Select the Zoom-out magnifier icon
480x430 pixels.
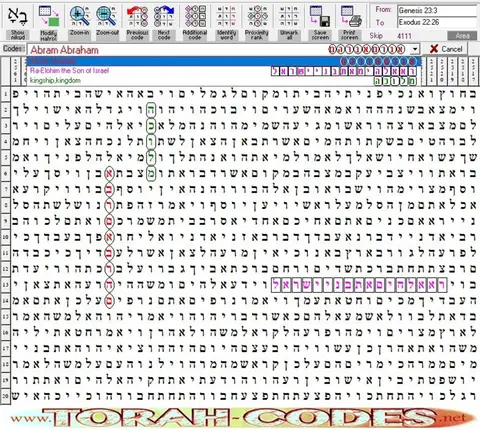coord(107,16)
